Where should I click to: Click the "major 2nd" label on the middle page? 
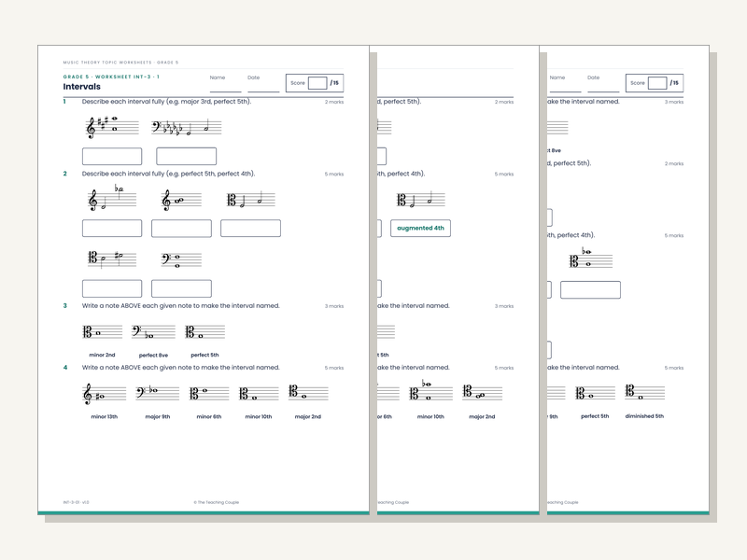[x=482, y=416]
